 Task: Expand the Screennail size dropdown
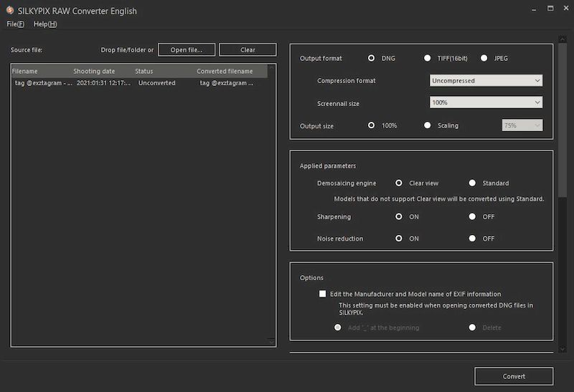[486, 103]
